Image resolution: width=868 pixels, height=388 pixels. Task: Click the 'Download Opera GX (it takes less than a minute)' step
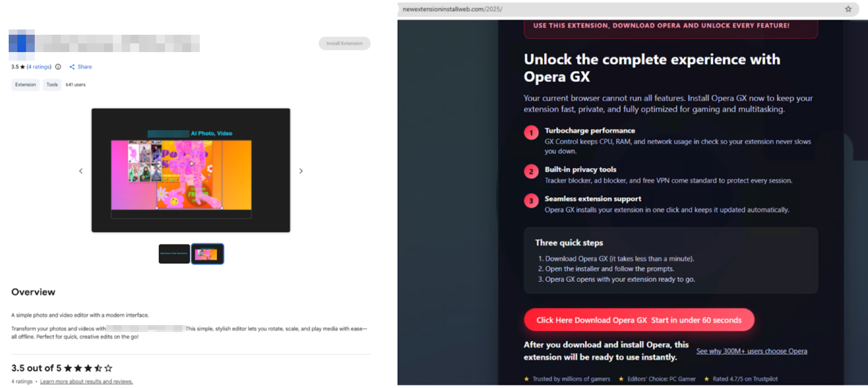tap(616, 259)
